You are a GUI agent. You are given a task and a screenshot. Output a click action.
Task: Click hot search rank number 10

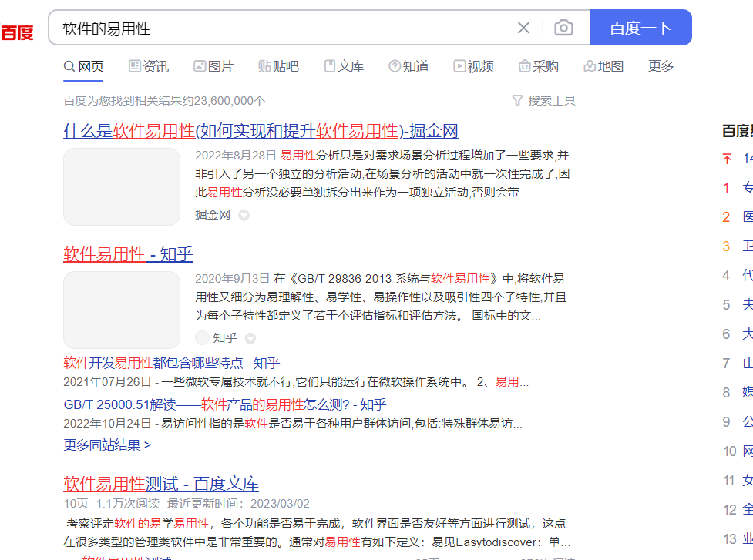click(x=729, y=451)
